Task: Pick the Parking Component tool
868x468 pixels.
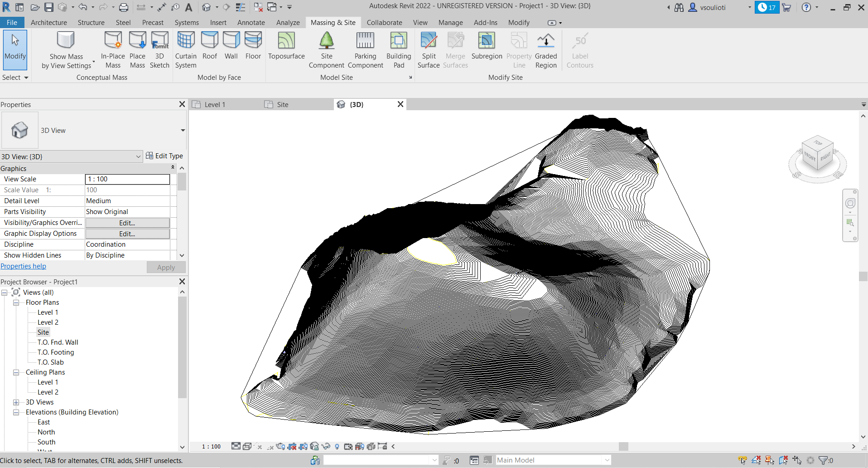Action: coord(365,50)
